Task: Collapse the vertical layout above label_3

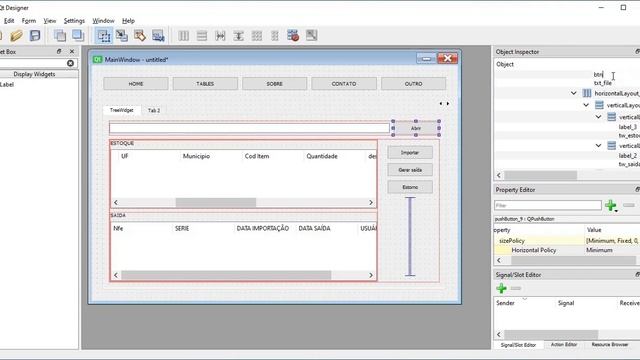Action: click(598, 117)
